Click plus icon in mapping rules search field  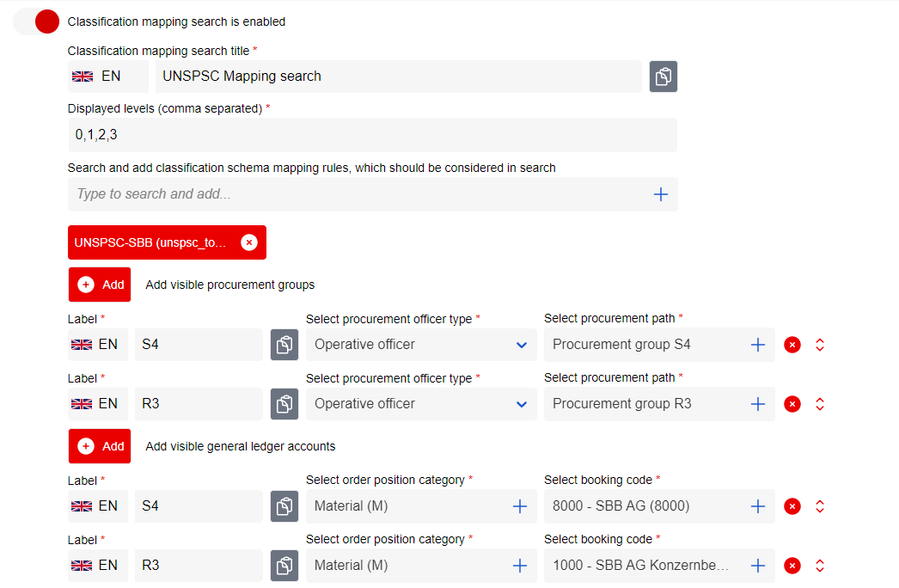coord(660,194)
